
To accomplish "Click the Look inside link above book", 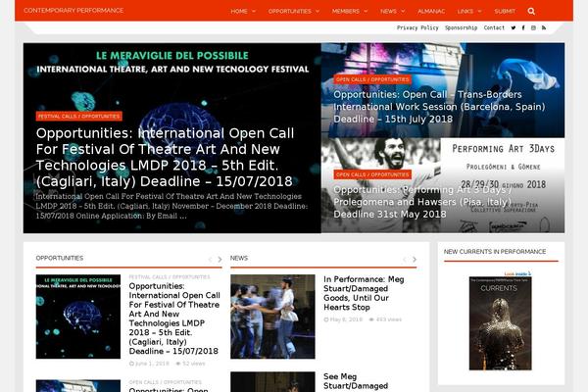I will [x=517, y=273].
